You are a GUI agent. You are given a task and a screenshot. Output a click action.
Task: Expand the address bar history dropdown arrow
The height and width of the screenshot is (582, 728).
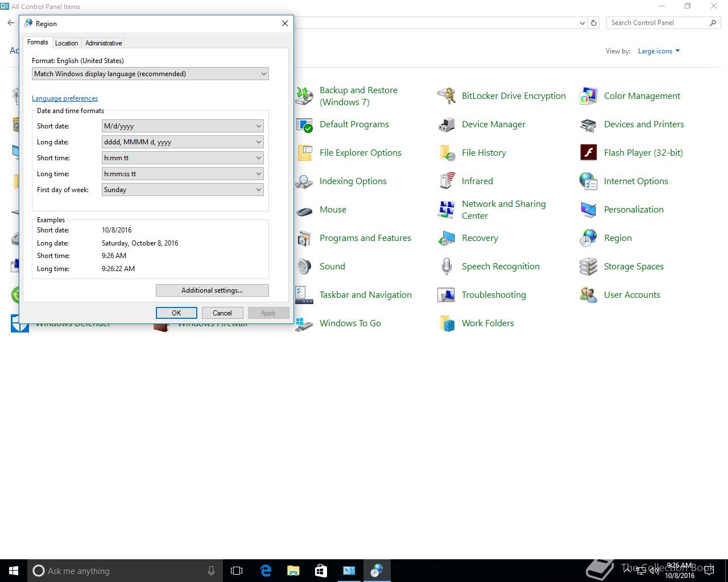(x=582, y=23)
